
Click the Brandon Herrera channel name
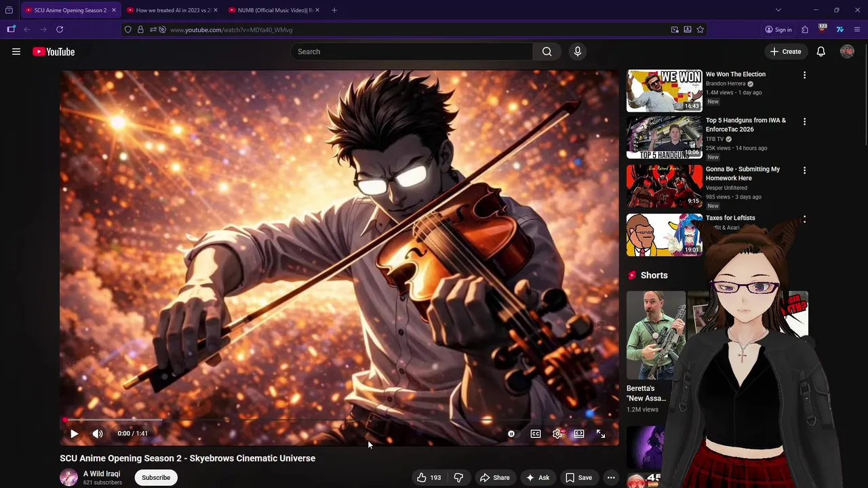point(726,83)
